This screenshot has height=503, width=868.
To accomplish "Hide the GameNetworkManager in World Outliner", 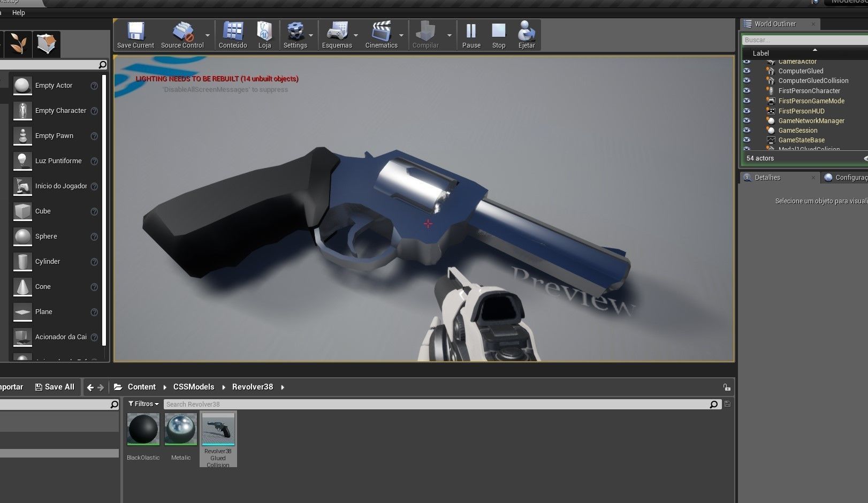I will pyautogui.click(x=747, y=121).
